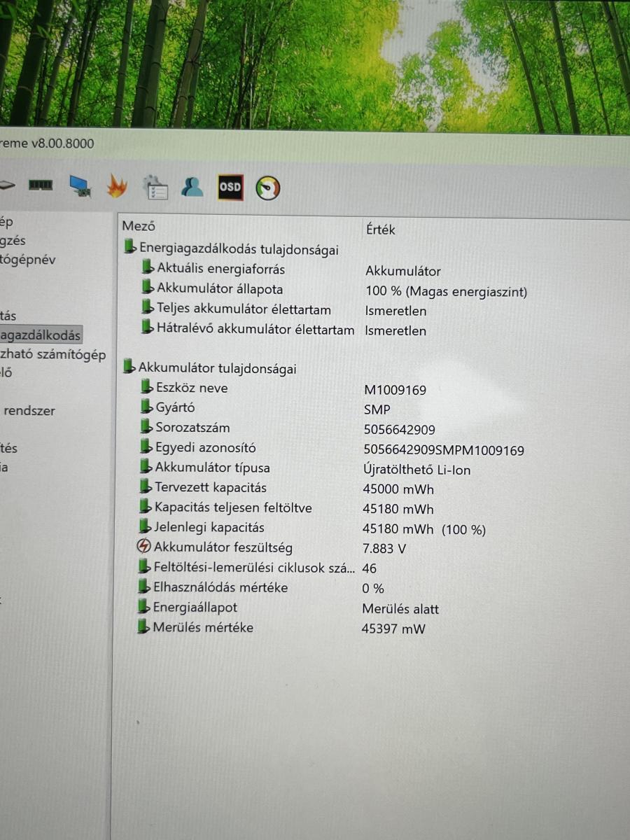
Task: Click the blue user silhouette toolbar icon
Action: click(x=192, y=187)
